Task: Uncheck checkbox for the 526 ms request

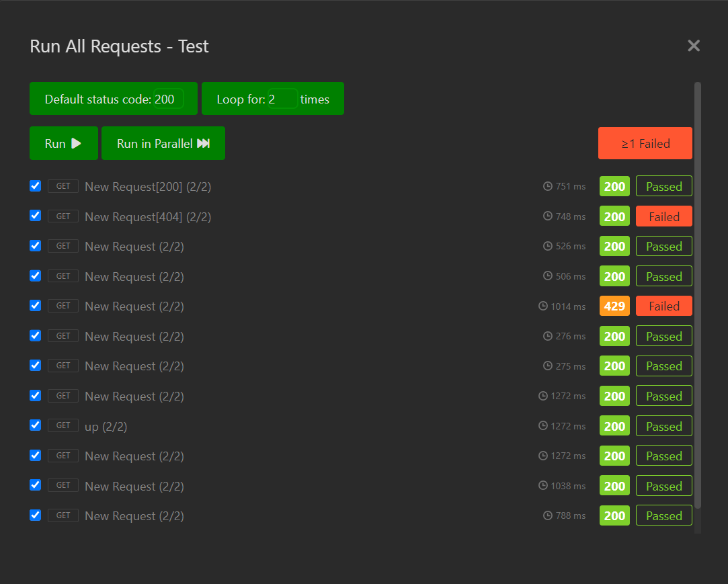Action: click(35, 246)
